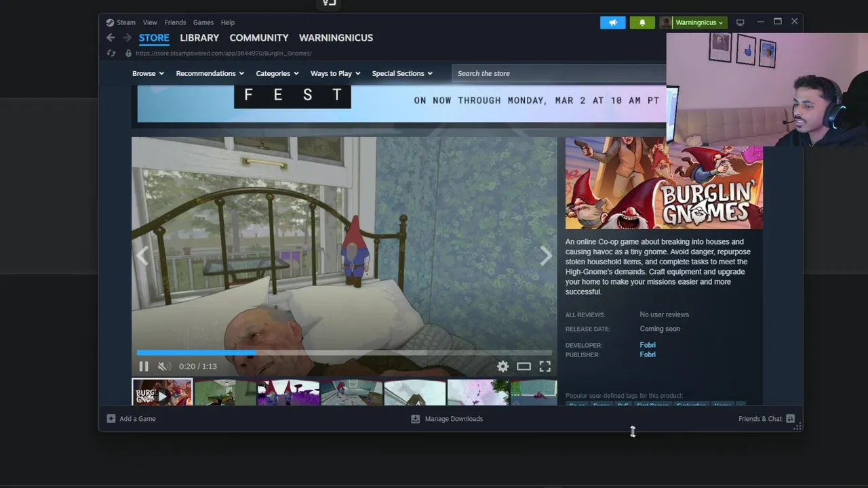Viewport: 868px width, 488px height.
Task: Open Friends & Chat
Action: pos(760,419)
